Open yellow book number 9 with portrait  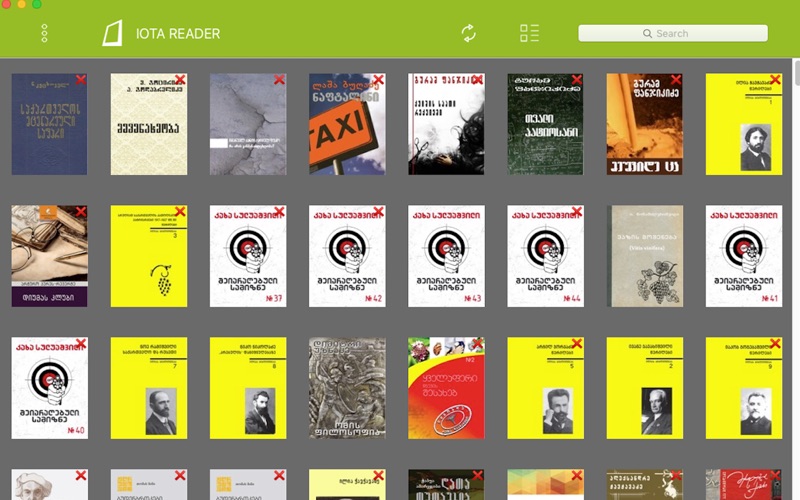744,388
